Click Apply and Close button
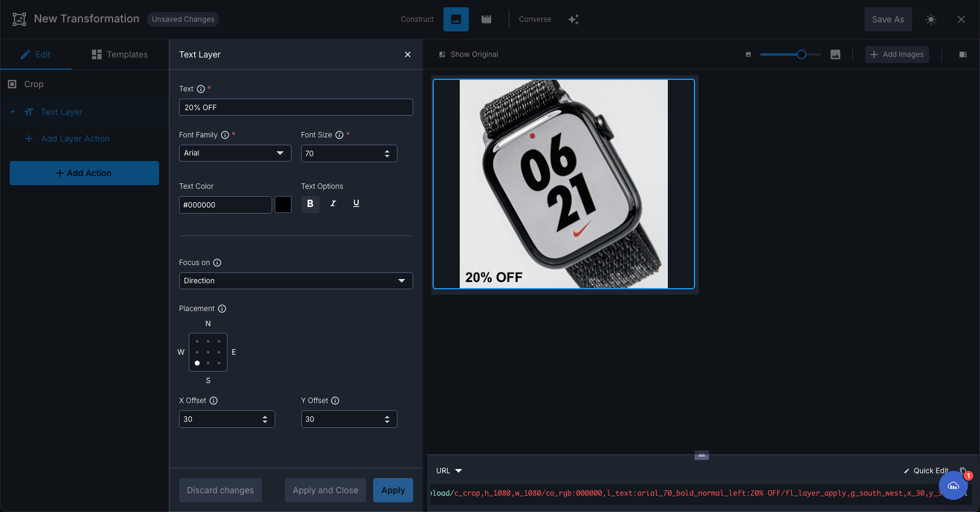This screenshot has height=512, width=980. 325,490
